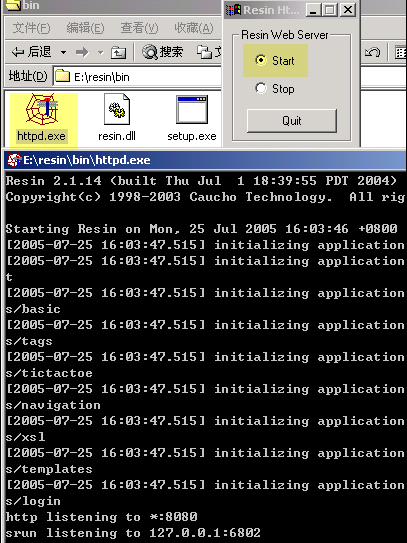Open the 收藏(A) menu
This screenshot has width=407, height=543.
pyautogui.click(x=194, y=28)
